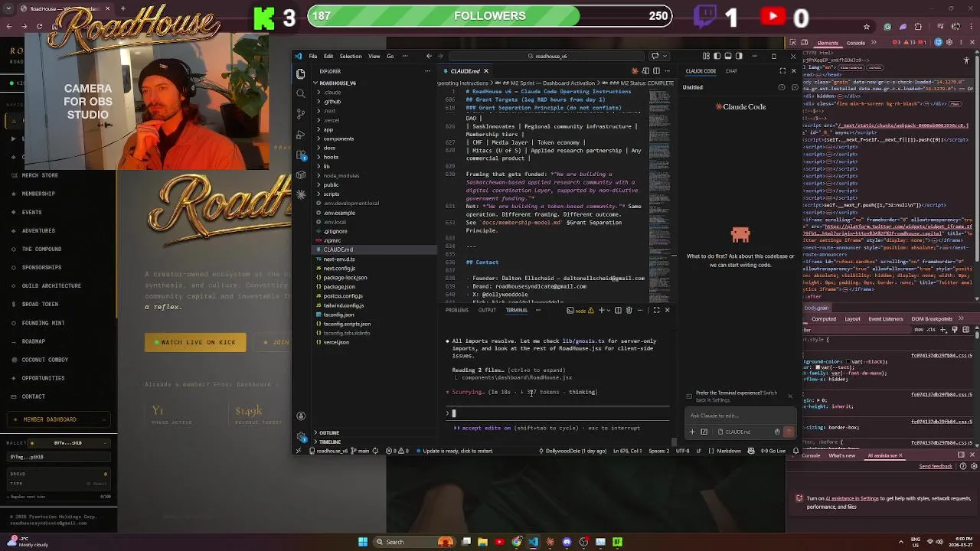Open Coconut Comboy link in site sidebar
Image resolution: width=980 pixels, height=551 pixels.
click(x=44, y=360)
